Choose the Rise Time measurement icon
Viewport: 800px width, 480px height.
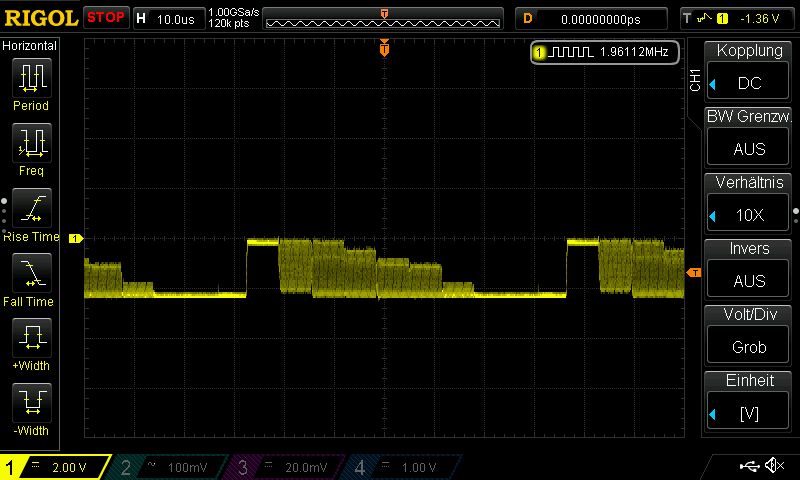tap(31, 208)
